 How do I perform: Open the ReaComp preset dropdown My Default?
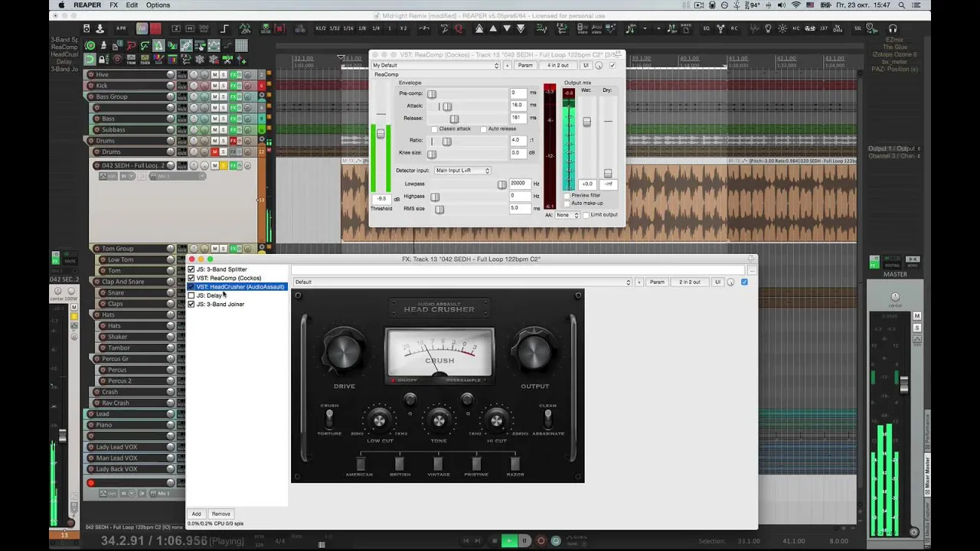(x=436, y=65)
